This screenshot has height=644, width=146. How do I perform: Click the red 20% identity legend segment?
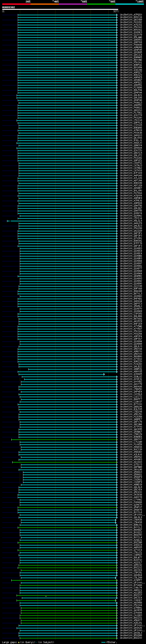coord(16,4)
